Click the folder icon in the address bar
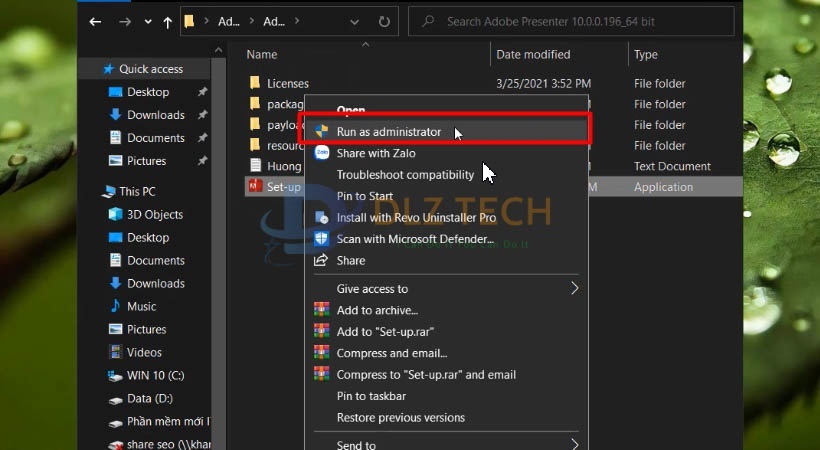Viewport: 820px width, 450px height. 189,21
